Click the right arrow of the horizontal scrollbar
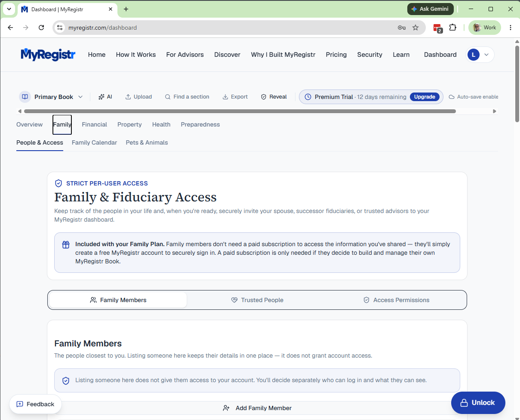 coord(495,111)
